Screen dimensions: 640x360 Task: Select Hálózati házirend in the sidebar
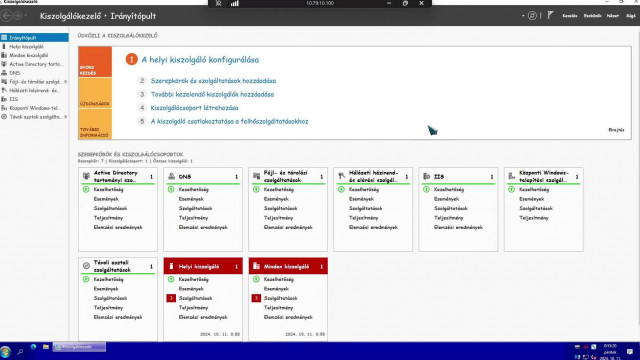point(34,90)
